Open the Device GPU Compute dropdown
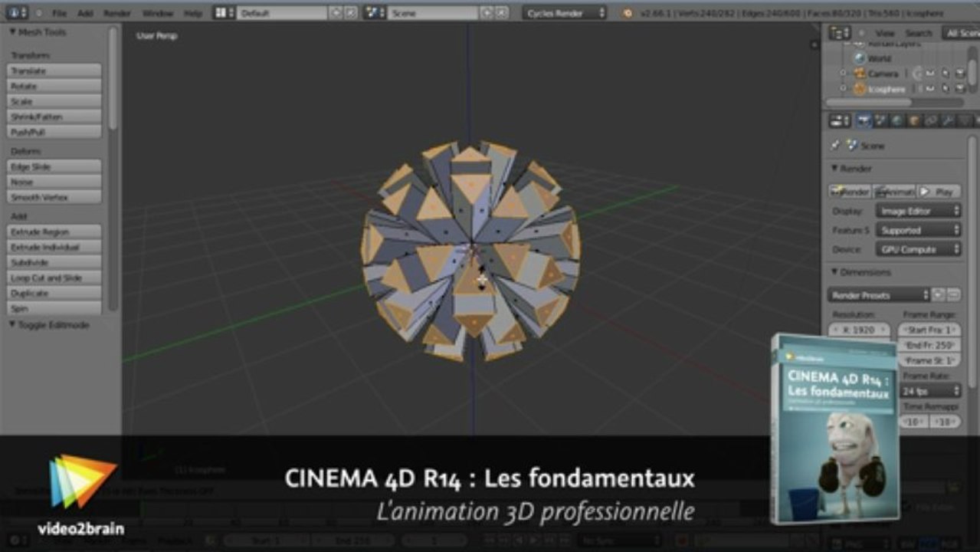Viewport: 980px width, 552px height. click(919, 249)
